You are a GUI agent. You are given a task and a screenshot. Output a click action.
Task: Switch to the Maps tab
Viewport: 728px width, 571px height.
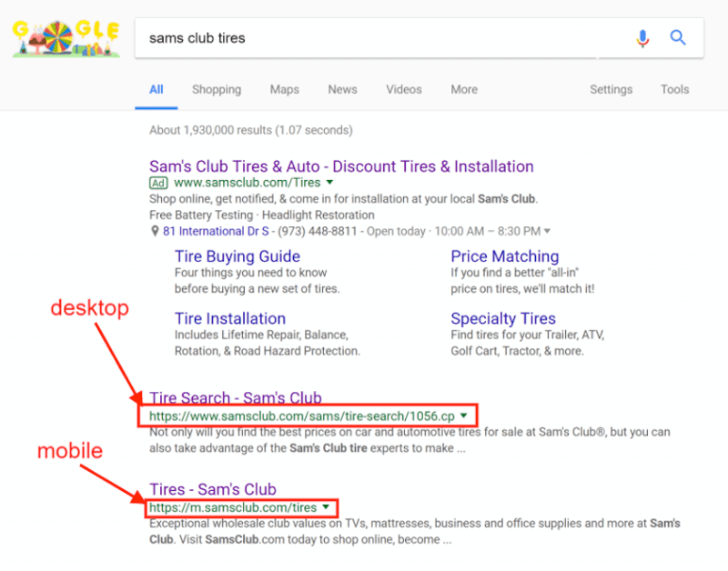tap(285, 89)
